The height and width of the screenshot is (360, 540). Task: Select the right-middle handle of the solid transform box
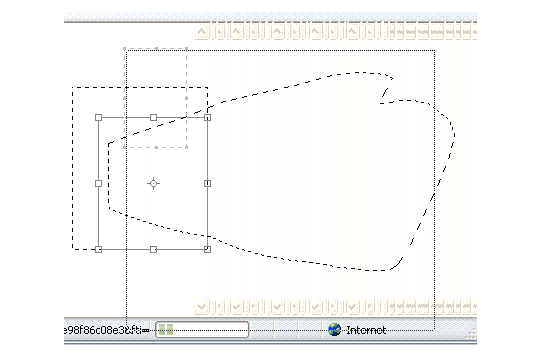[207, 183]
